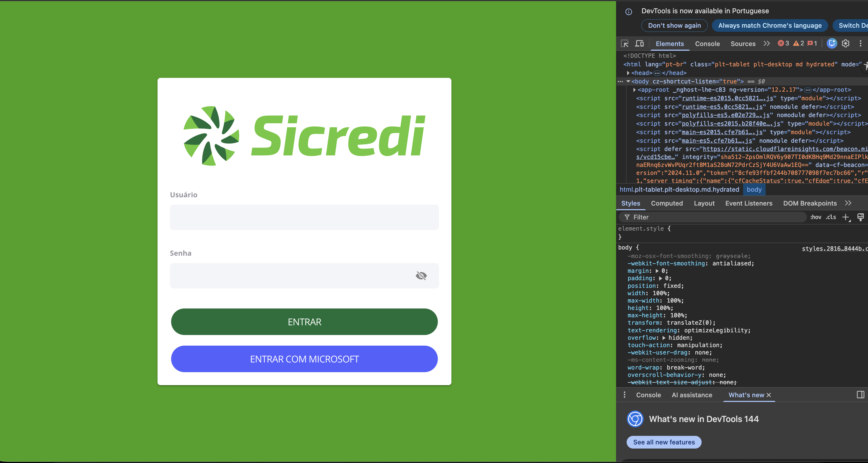Expand head collapsed ellipsis badge

coord(657,73)
